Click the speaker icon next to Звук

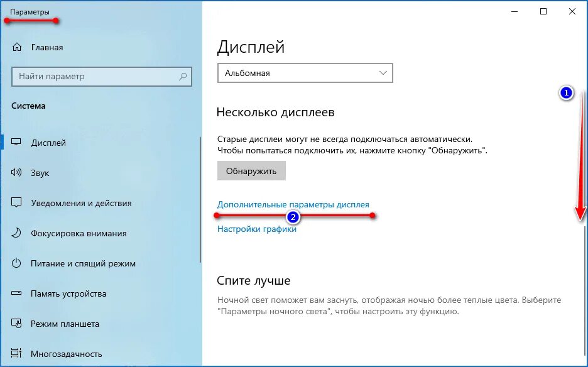[16, 173]
